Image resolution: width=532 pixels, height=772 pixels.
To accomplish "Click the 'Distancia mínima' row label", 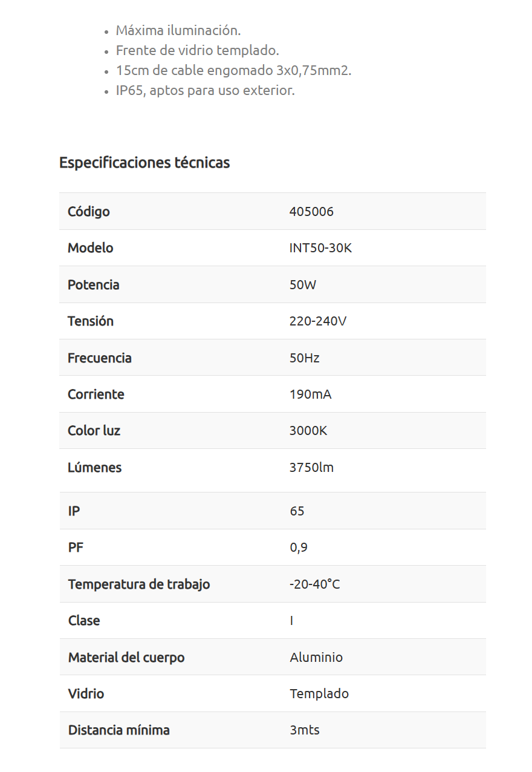I will (x=118, y=730).
